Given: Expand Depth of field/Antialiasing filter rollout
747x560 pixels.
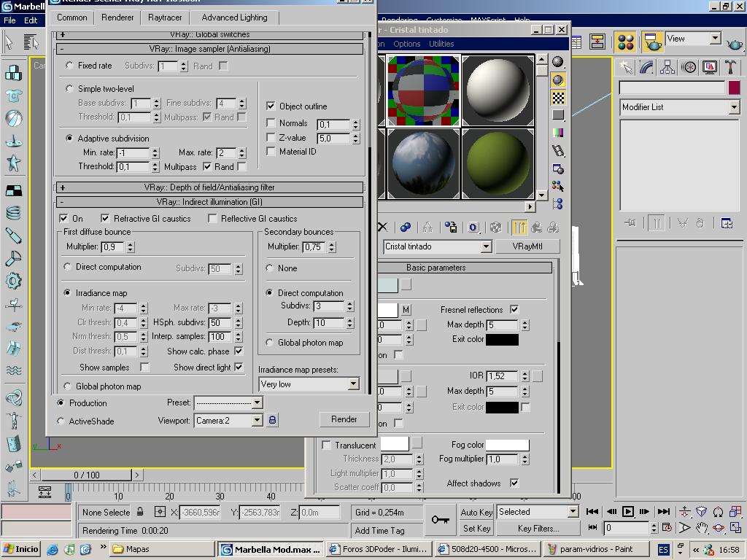Looking at the screenshot, I should (x=209, y=187).
